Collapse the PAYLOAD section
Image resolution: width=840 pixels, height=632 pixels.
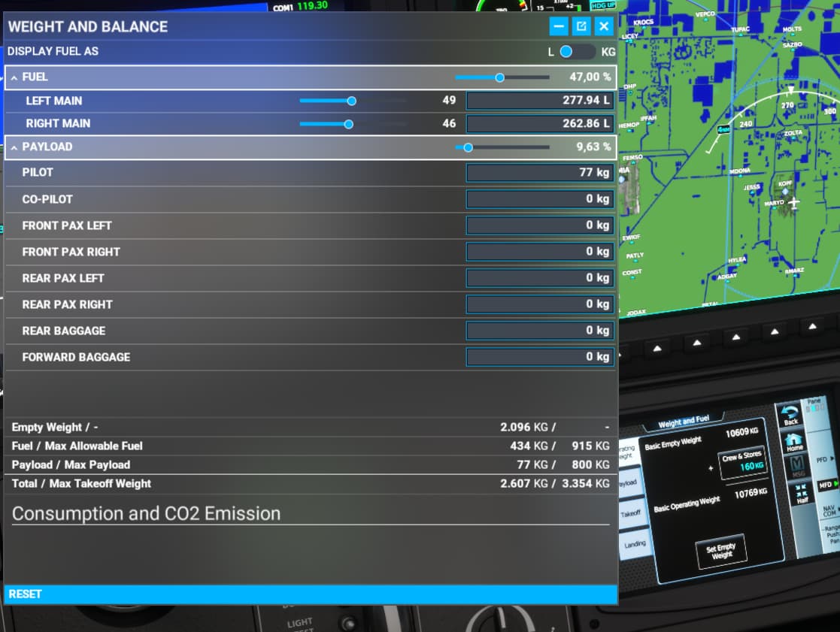coord(14,147)
